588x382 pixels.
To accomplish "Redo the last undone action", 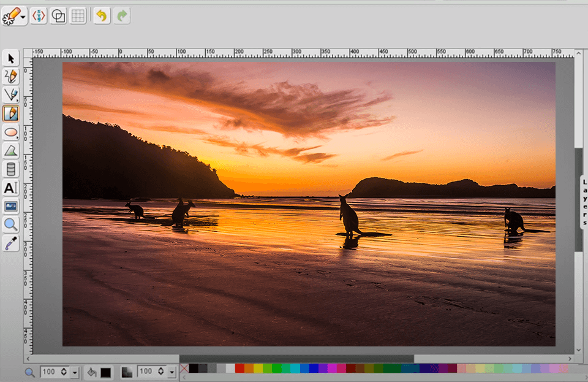I will tap(122, 17).
